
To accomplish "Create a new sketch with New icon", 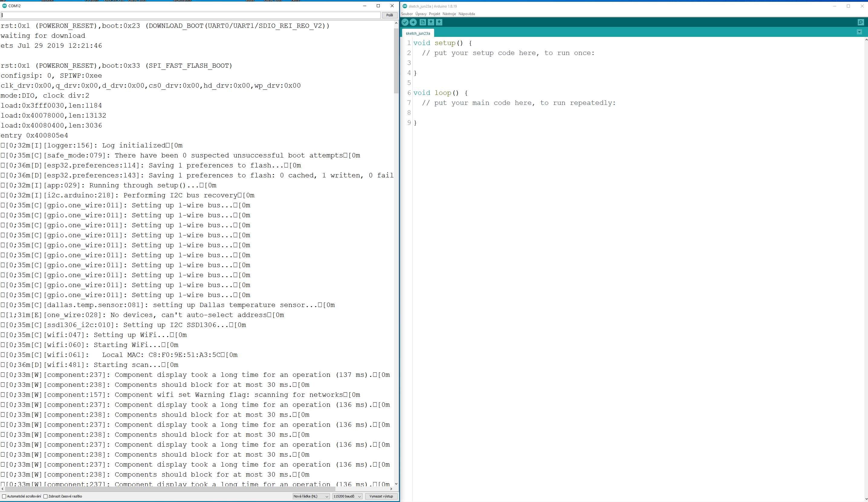I will click(x=423, y=22).
